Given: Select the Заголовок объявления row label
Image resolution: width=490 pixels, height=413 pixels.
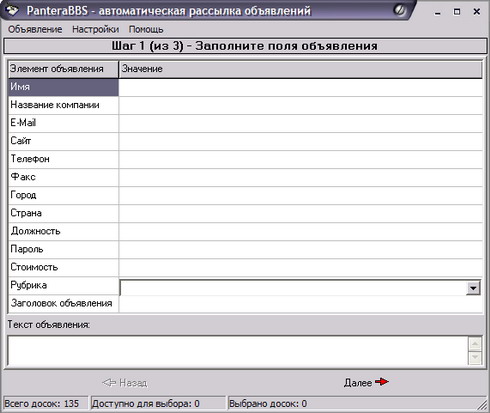Looking at the screenshot, I should pyautogui.click(x=63, y=304).
